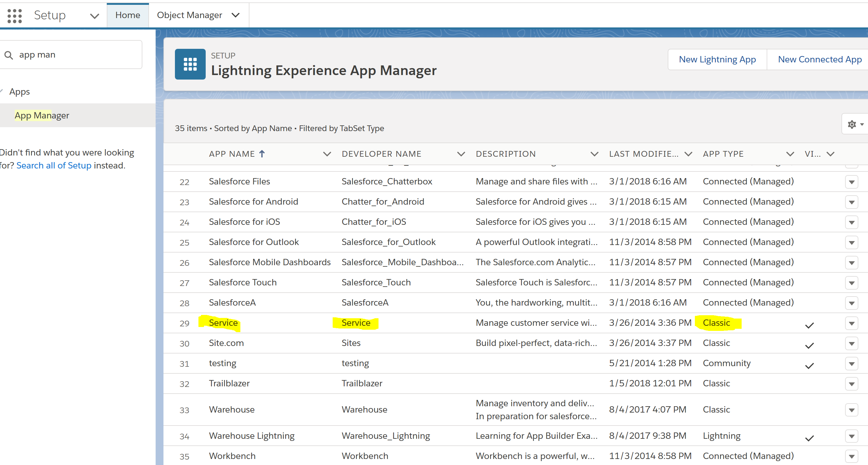The width and height of the screenshot is (868, 465).
Task: Click into the Quick Find search field
Action: point(78,55)
